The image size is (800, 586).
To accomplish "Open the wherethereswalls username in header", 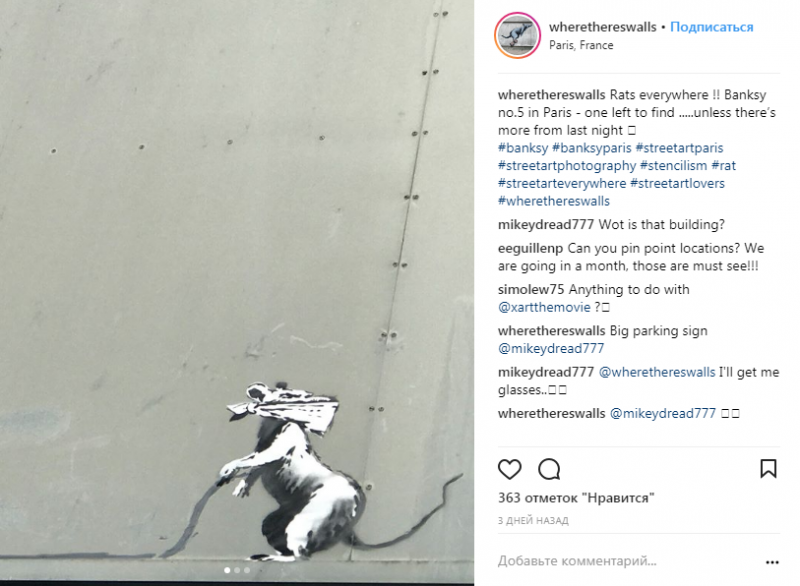I will pos(603,27).
